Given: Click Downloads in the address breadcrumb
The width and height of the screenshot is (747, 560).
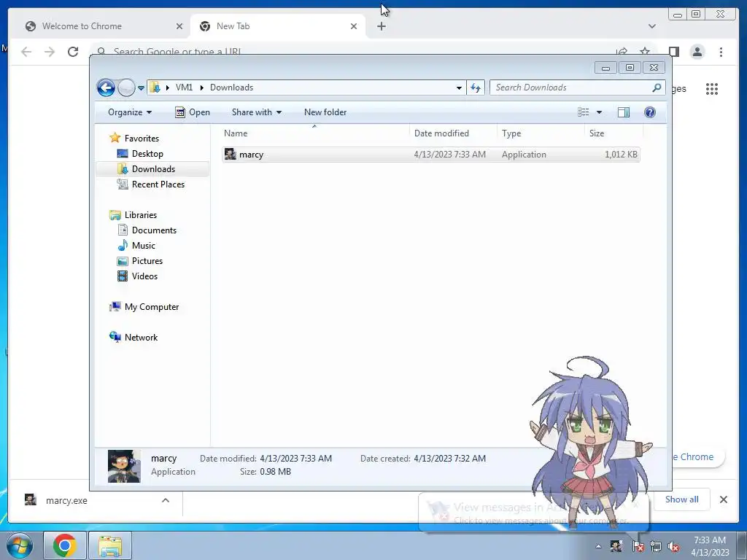Looking at the screenshot, I should pyautogui.click(x=231, y=87).
